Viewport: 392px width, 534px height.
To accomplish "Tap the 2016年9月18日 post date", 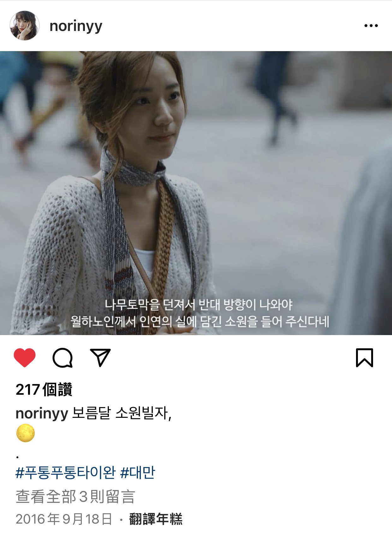I will [x=64, y=519].
